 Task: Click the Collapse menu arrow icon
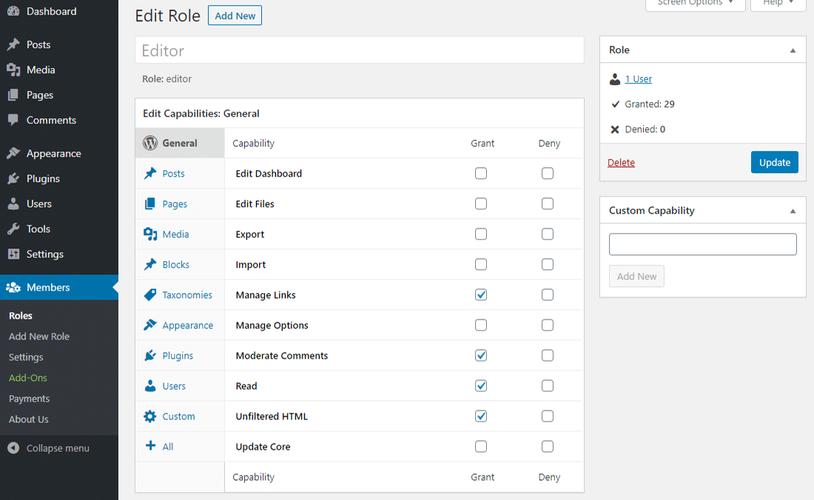[x=13, y=448]
